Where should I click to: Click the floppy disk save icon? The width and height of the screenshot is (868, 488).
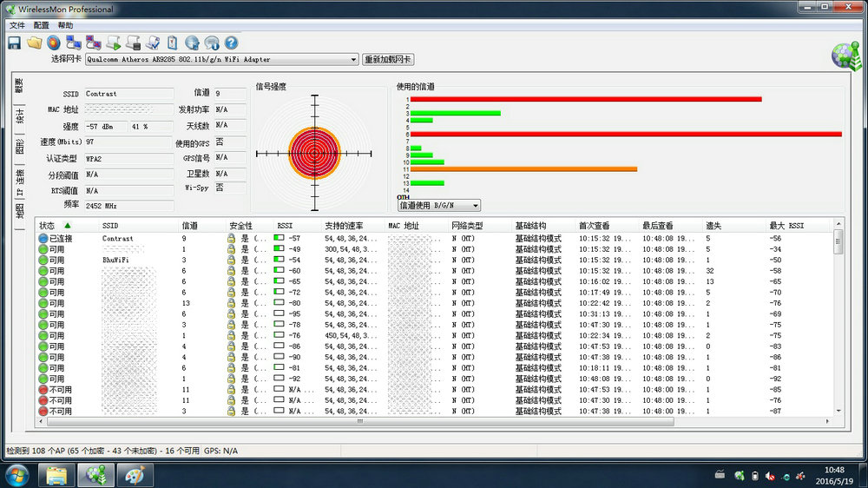[x=15, y=42]
